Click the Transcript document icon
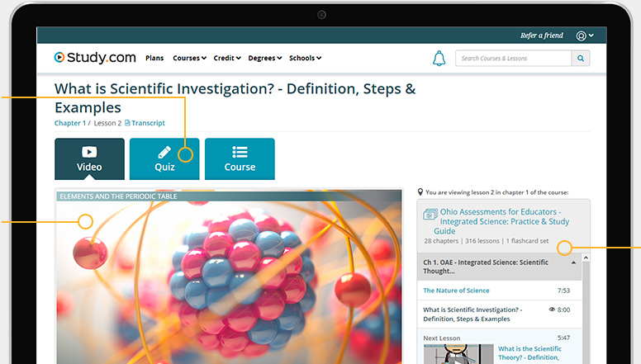Viewport: 641px width, 364px height. (x=127, y=123)
